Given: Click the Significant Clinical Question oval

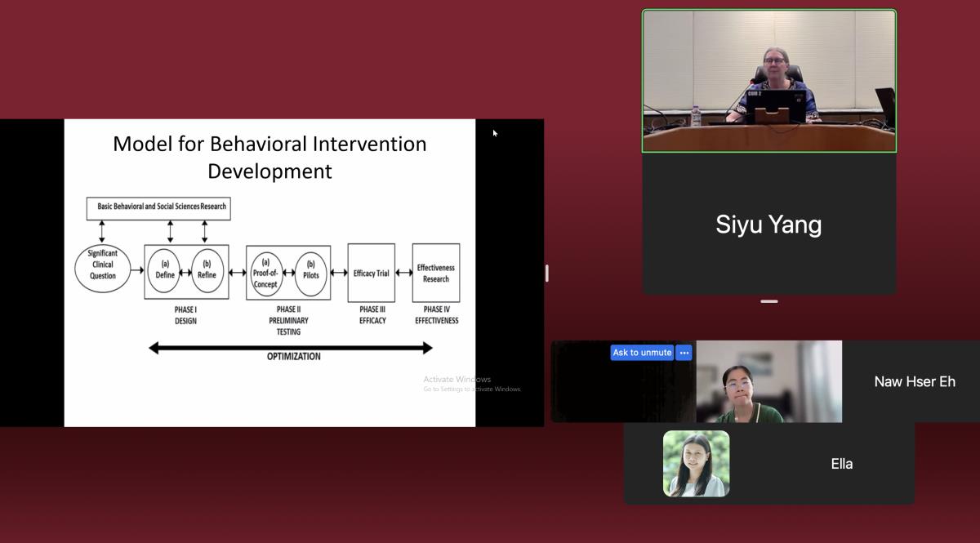Looking at the screenshot, I should point(103,265).
